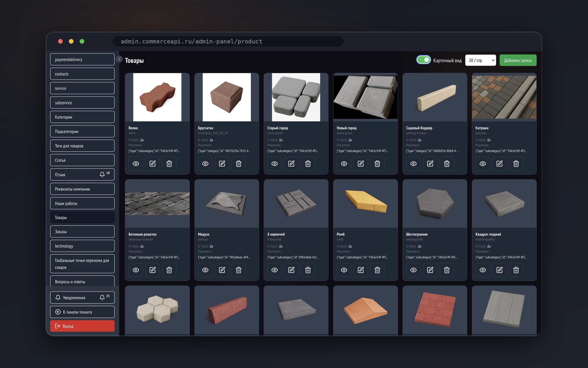Delete the Волна product
The image size is (588, 368).
coord(169,164)
